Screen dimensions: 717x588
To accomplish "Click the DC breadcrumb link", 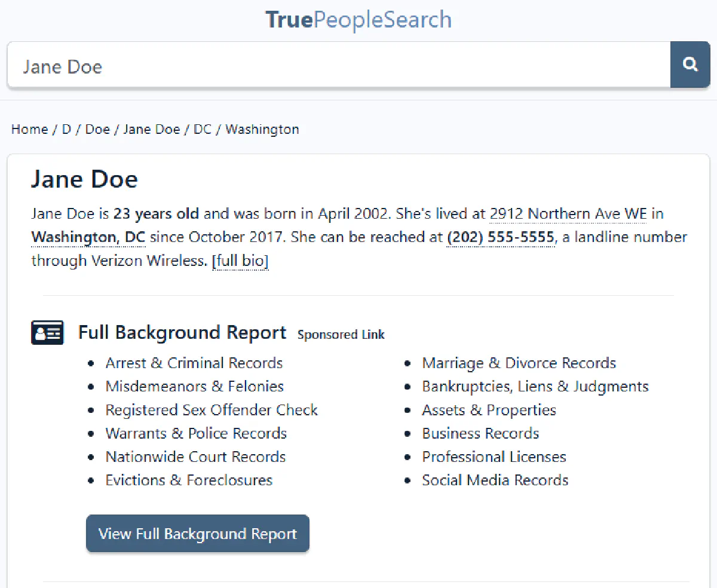I will pos(203,129).
